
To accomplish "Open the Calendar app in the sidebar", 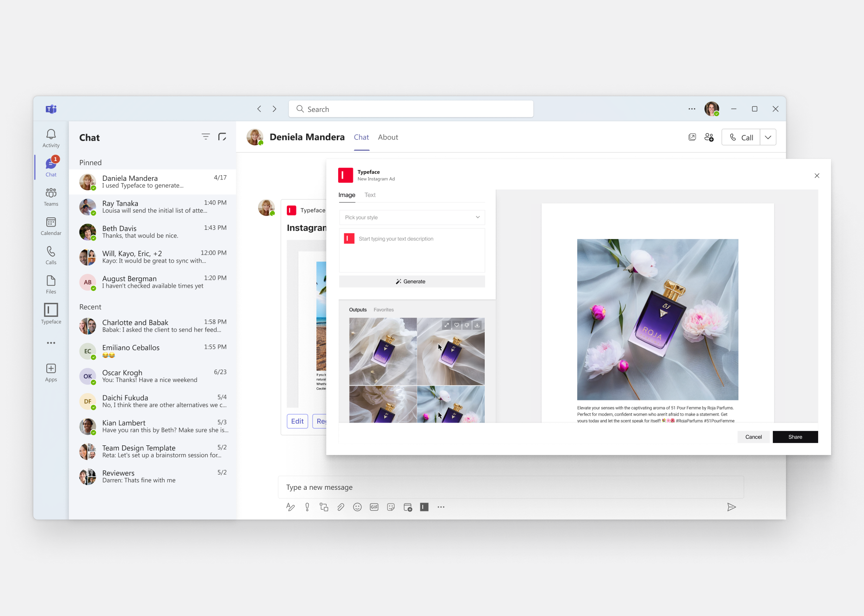I will point(51,226).
